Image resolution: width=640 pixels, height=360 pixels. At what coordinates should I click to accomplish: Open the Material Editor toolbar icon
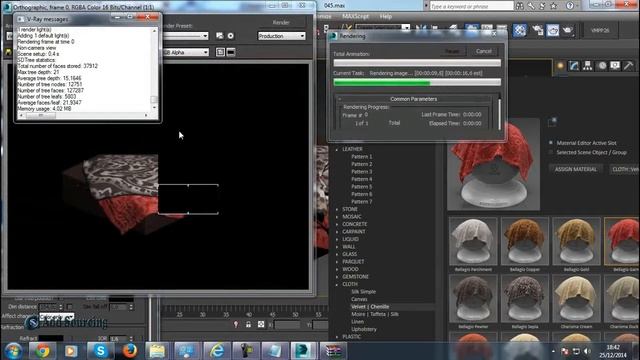point(520,30)
